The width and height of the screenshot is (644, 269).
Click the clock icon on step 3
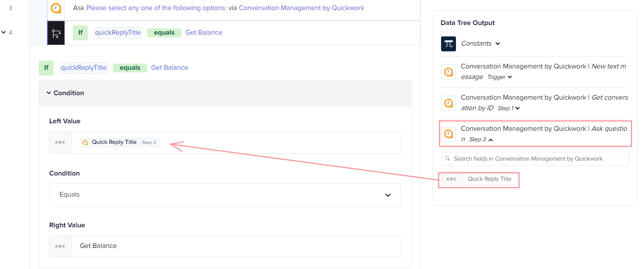pos(56,8)
